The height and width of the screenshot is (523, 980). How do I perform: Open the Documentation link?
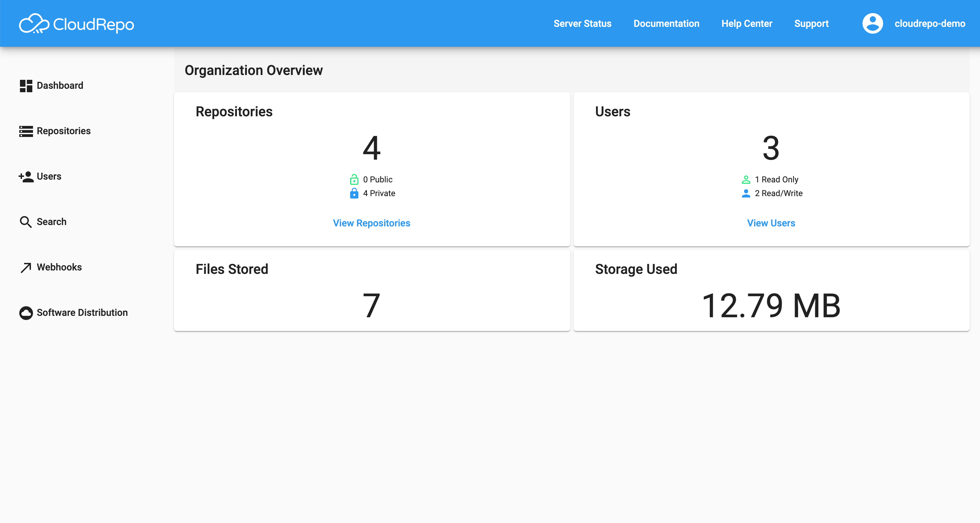[x=666, y=24]
